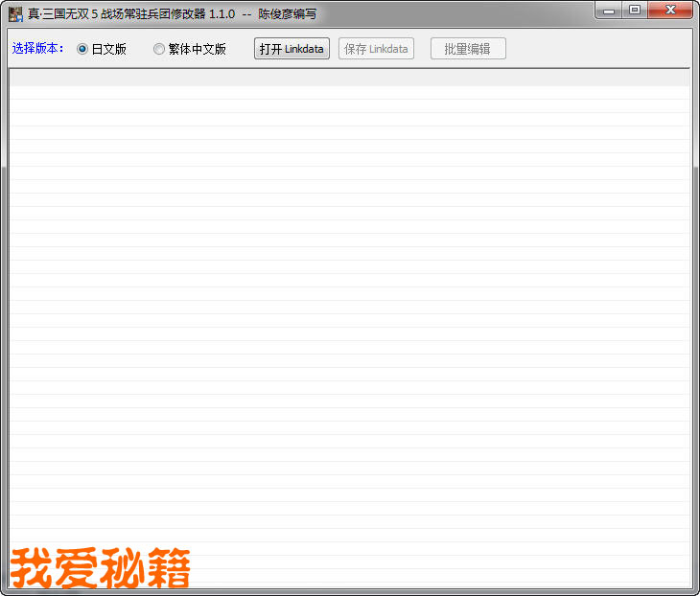Image resolution: width=700 pixels, height=596 pixels.
Task: Click the author name 陈俊彦编写 in title
Action: (x=287, y=14)
